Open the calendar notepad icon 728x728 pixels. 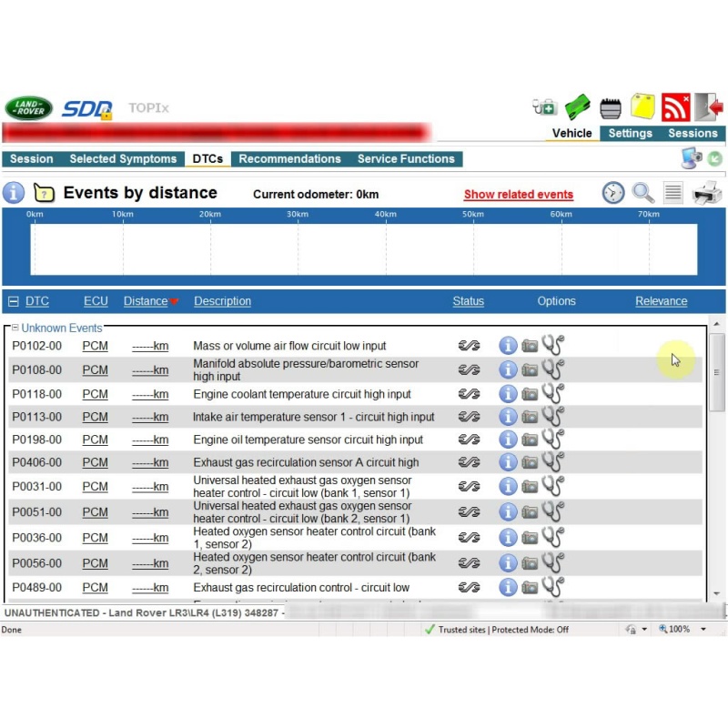pyautogui.click(x=610, y=108)
